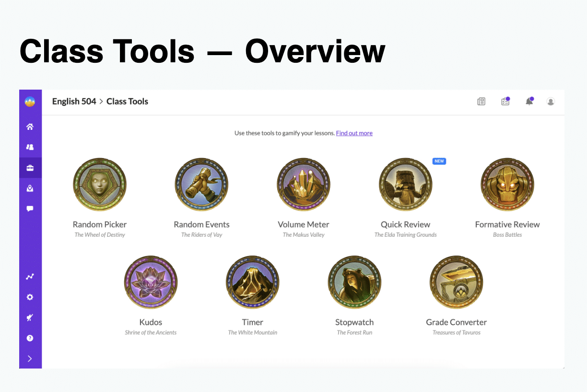Open notifications from the bell icon
This screenshot has height=392, width=587.
pos(529,102)
